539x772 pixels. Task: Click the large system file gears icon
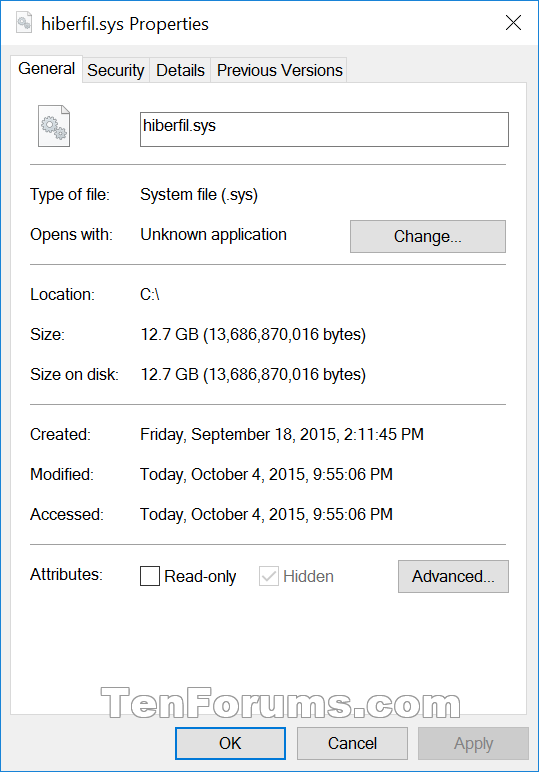54,126
